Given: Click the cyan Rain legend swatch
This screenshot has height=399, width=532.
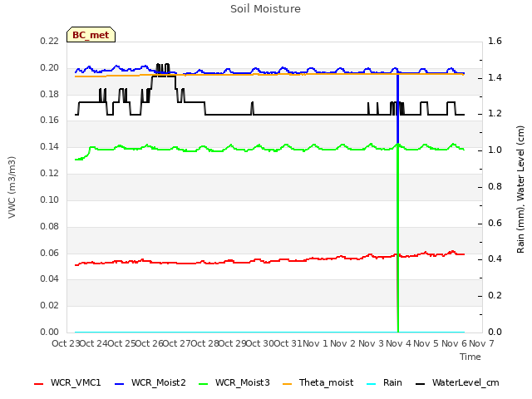Looking at the screenshot, I should pyautogui.click(x=372, y=384).
